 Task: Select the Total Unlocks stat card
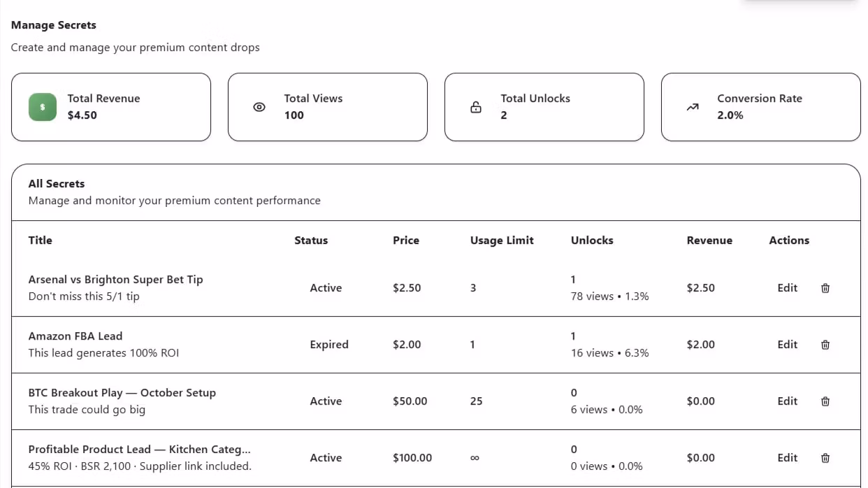544,107
